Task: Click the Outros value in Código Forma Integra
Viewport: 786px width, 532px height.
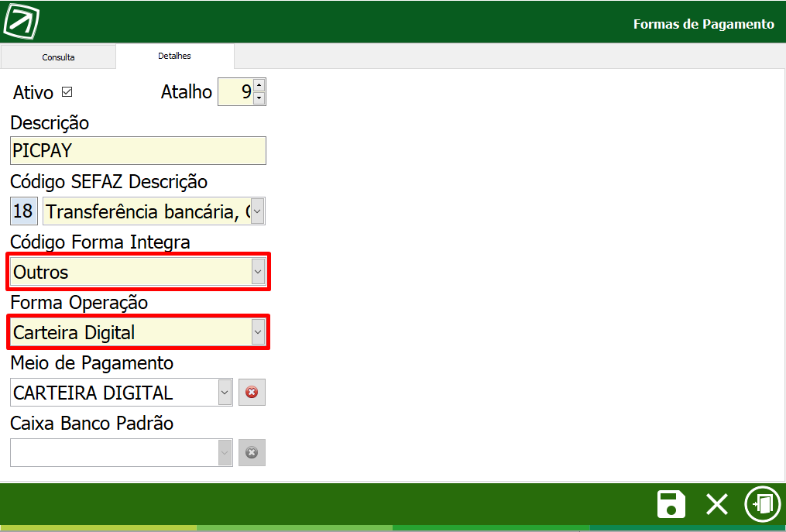Action: [x=40, y=273]
